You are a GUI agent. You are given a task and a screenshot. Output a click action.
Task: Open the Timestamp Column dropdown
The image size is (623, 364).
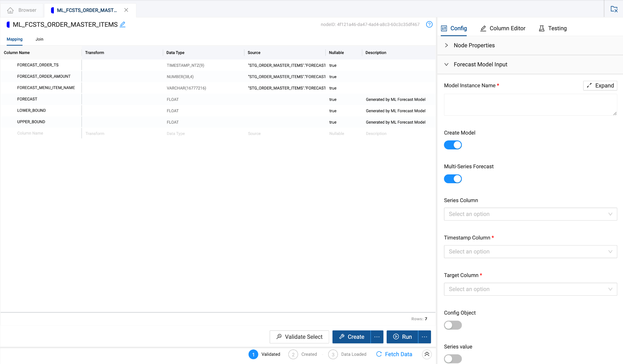[531, 252]
